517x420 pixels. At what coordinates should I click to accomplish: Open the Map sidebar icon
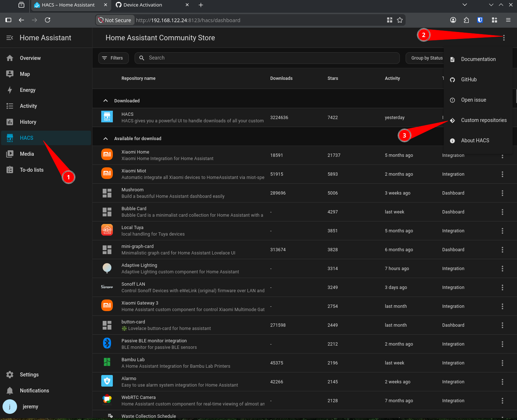[x=10, y=74]
